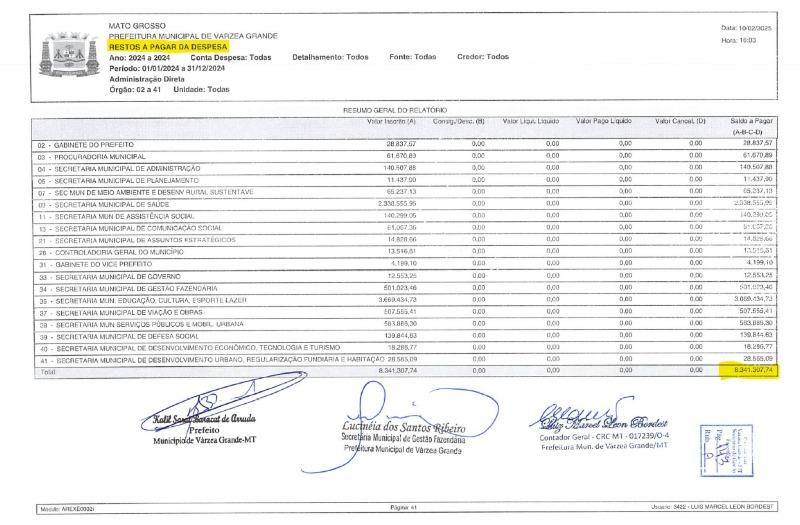
Task: Click the 'Total' row label
Action: tap(47, 372)
